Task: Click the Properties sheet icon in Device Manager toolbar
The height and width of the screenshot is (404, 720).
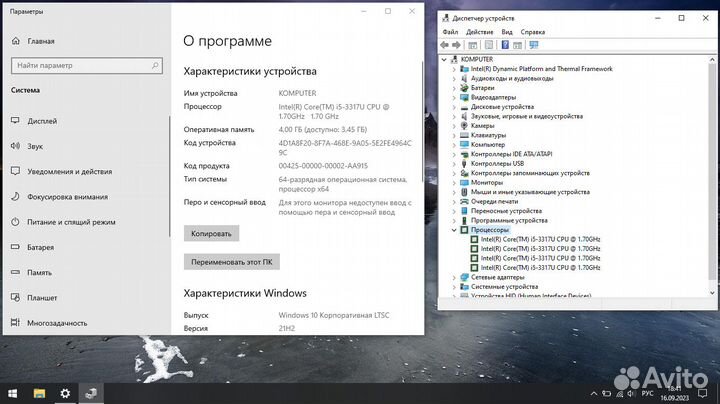Action: tap(489, 45)
